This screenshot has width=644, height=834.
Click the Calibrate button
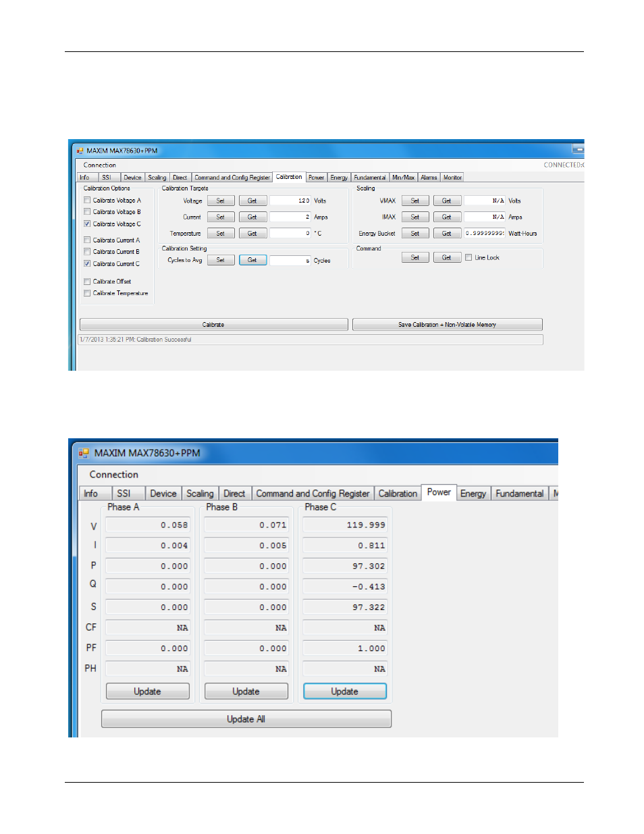[x=214, y=325]
